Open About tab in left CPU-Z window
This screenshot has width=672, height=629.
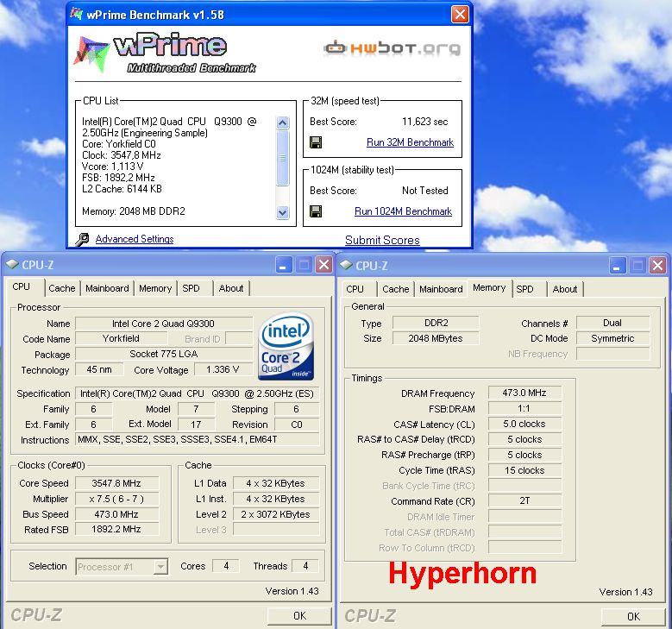(231, 288)
